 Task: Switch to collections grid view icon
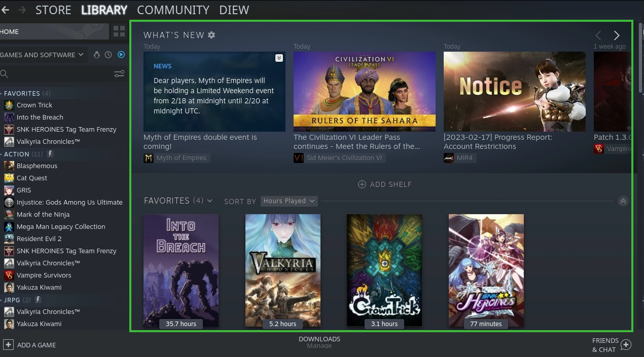[x=119, y=31]
